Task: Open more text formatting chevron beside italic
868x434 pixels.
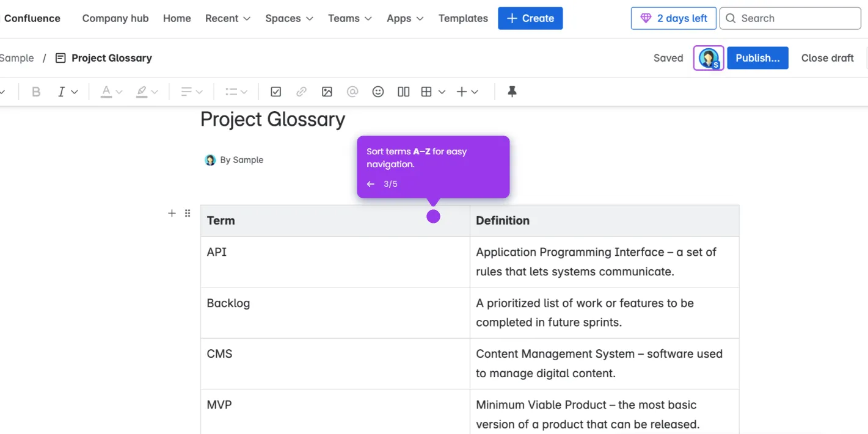Action: point(75,92)
